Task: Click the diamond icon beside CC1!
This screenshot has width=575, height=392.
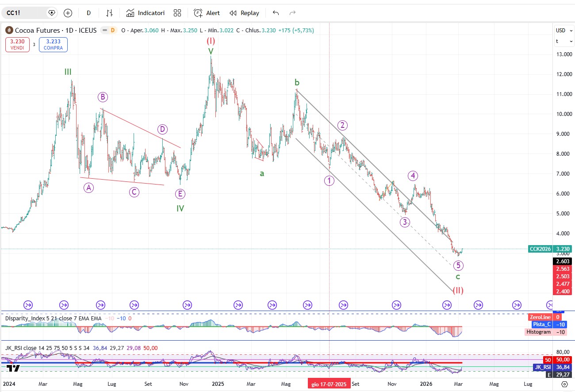Action: 52,13
